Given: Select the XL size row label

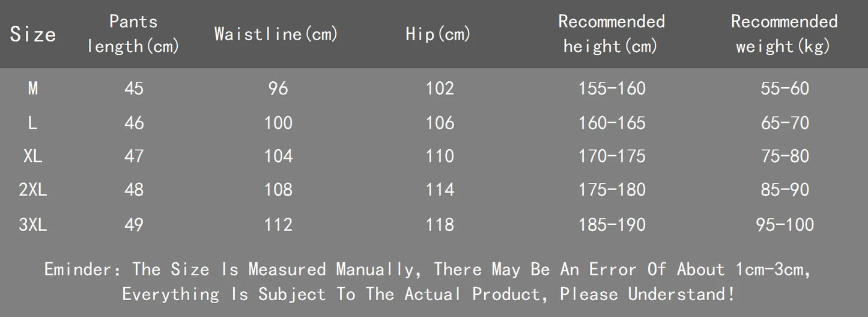Looking at the screenshot, I should click(x=33, y=156).
